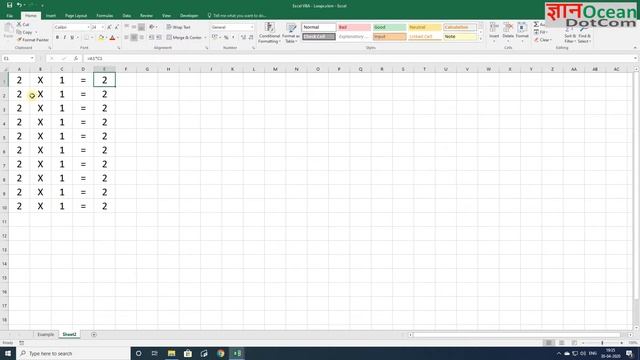This screenshot has height=360, width=640.
Task: Add a new sheet with plus icon
Action: pyautogui.click(x=94, y=334)
